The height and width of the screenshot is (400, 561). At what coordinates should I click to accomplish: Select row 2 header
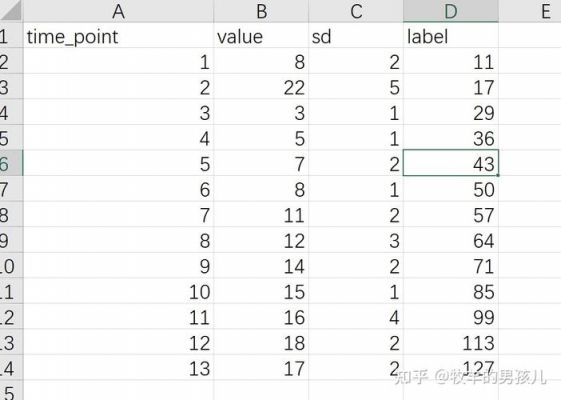(x=11, y=61)
